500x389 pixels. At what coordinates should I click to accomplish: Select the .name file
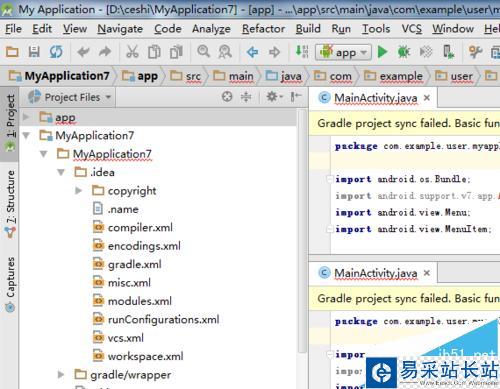click(x=123, y=209)
